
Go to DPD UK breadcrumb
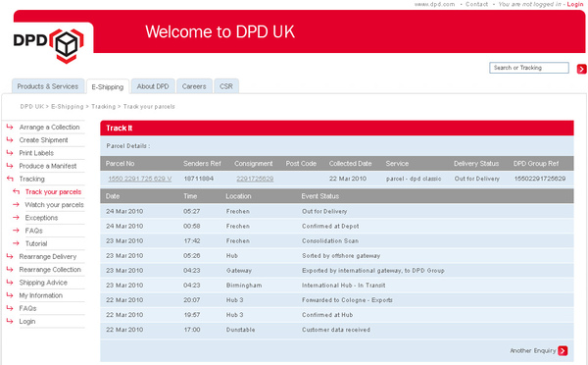coord(32,107)
